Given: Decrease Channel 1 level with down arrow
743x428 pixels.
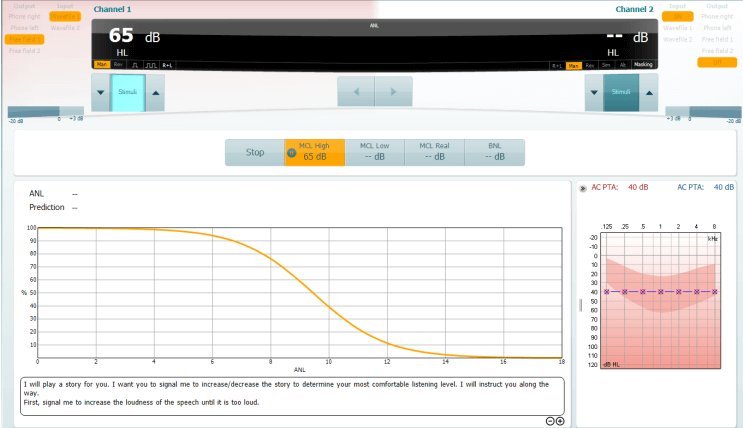Looking at the screenshot, I should [100, 93].
